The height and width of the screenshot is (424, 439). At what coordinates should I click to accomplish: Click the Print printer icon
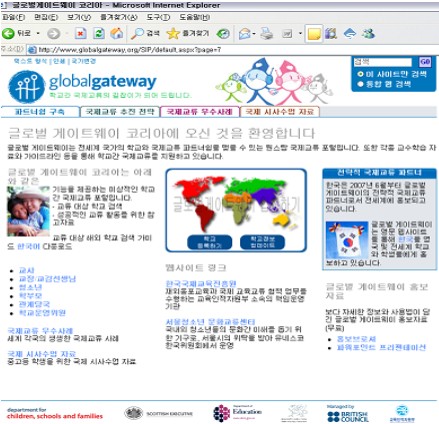(x=267, y=33)
